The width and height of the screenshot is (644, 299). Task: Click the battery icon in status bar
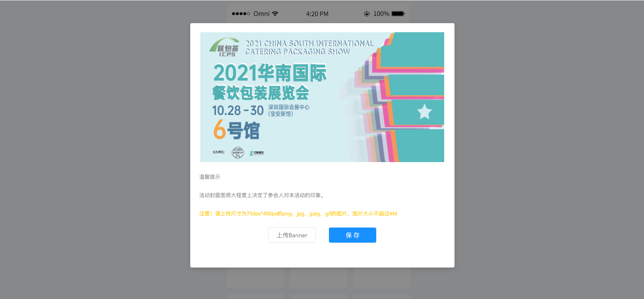point(398,14)
